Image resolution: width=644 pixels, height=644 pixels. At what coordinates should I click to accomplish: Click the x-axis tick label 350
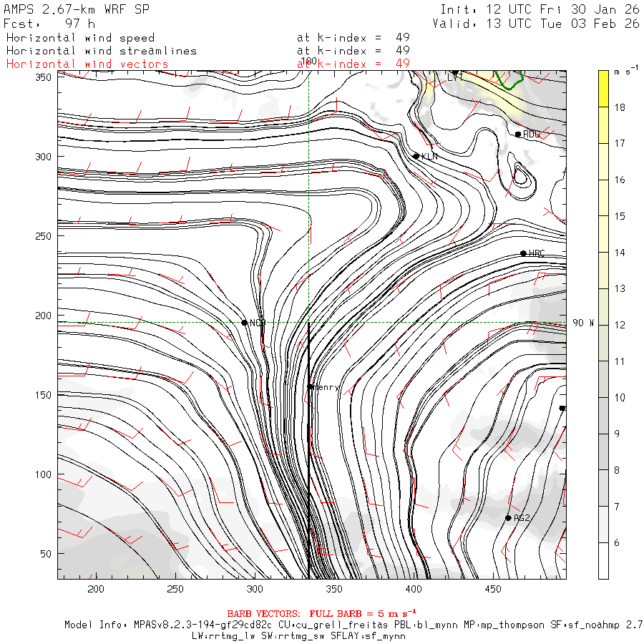[334, 589]
